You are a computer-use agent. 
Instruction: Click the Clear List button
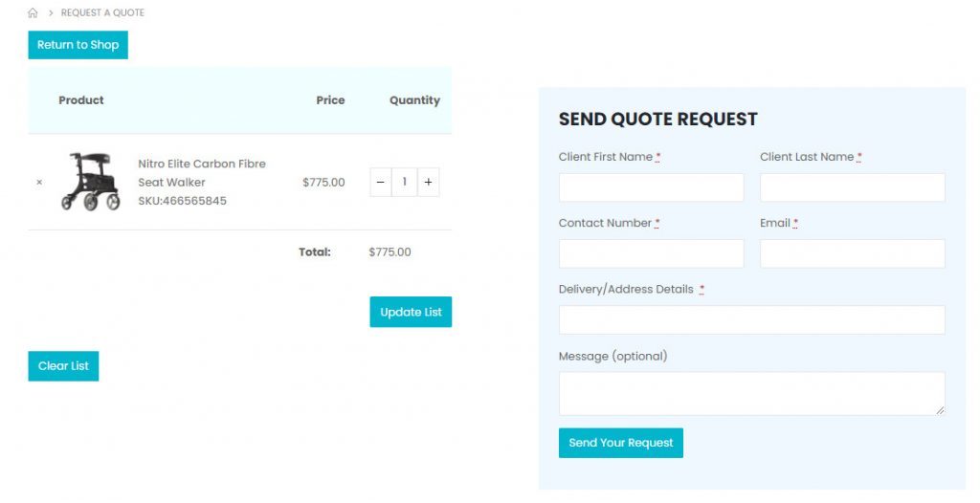tap(63, 366)
